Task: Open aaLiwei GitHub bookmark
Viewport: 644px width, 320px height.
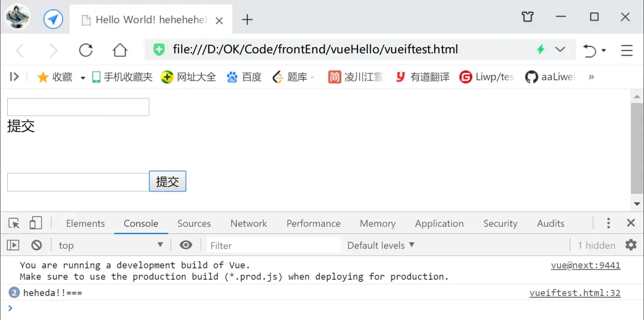Action: pos(550,77)
